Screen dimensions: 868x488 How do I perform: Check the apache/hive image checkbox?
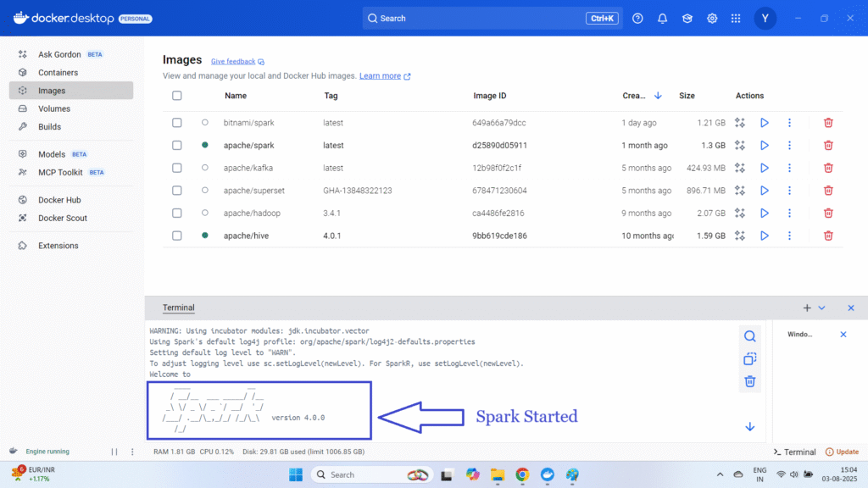pyautogui.click(x=176, y=236)
